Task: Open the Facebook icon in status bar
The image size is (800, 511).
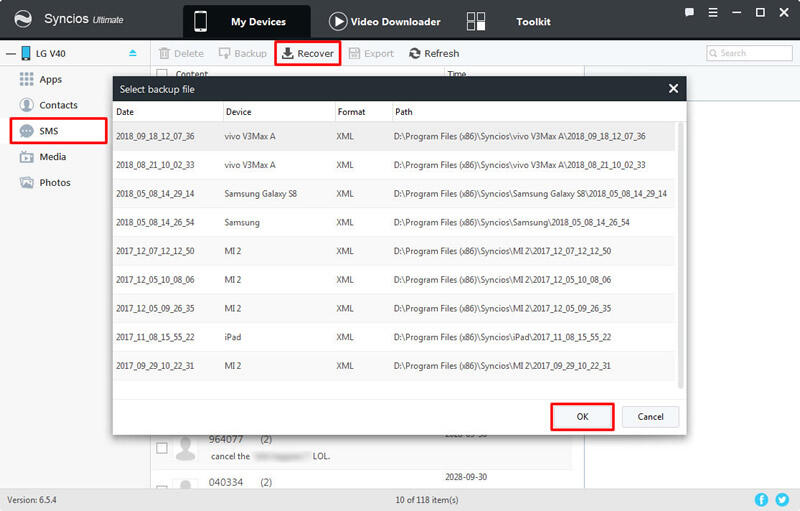Action: point(762,499)
